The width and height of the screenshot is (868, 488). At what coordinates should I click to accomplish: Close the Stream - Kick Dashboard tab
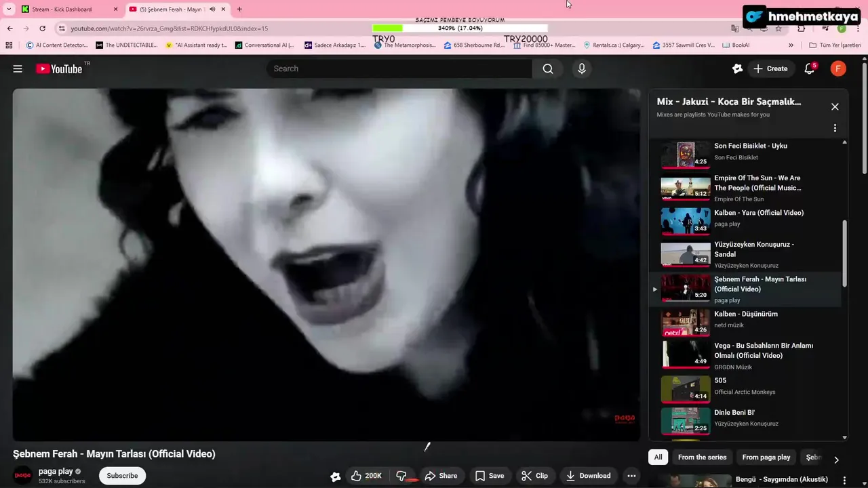[x=115, y=9]
